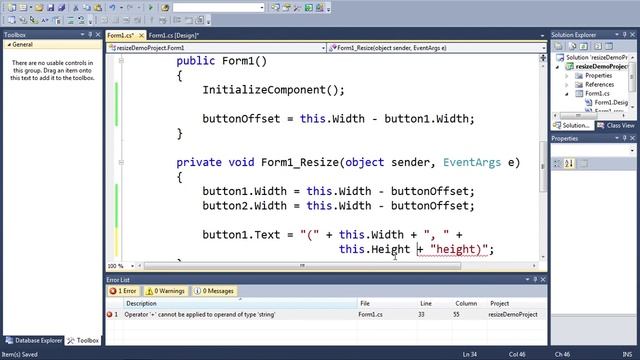Click the Redo toolbar icon
Screen dimensions: 640x360
point(130,7)
